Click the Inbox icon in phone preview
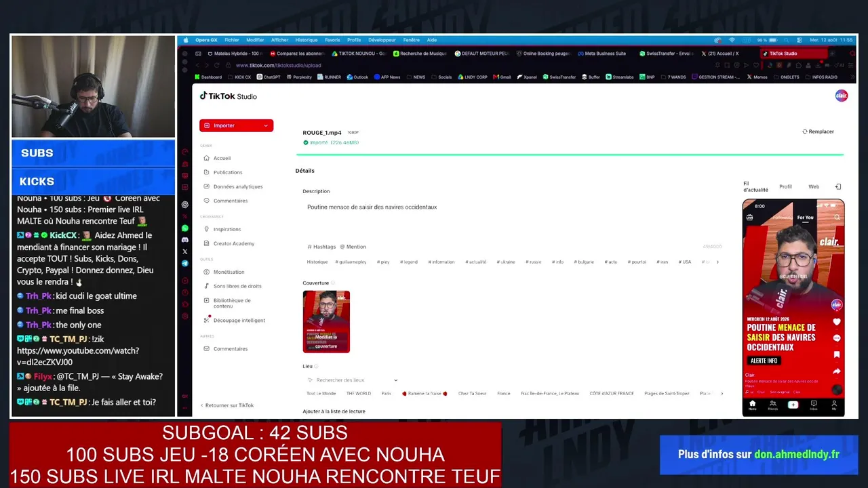Screen dimensions: 868x488 pyautogui.click(x=814, y=405)
